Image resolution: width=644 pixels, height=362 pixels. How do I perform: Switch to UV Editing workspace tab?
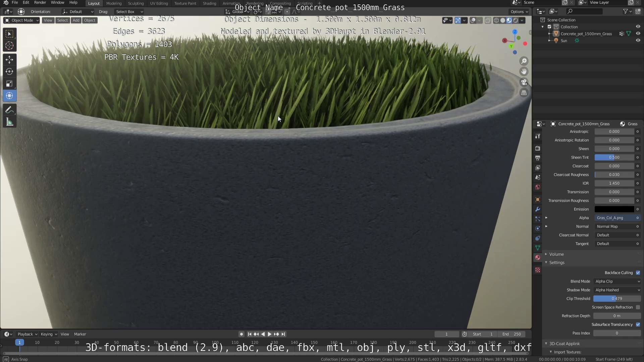coord(159,3)
